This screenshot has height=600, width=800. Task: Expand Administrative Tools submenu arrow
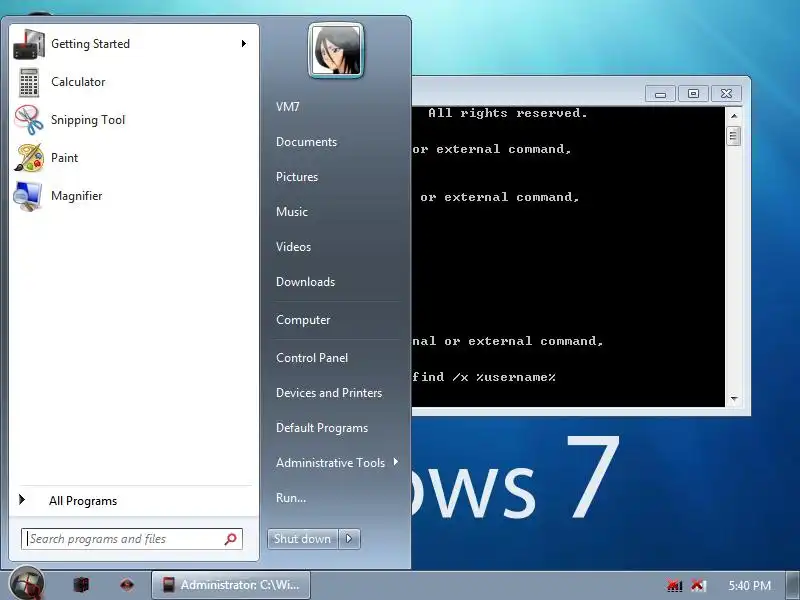click(x=396, y=462)
